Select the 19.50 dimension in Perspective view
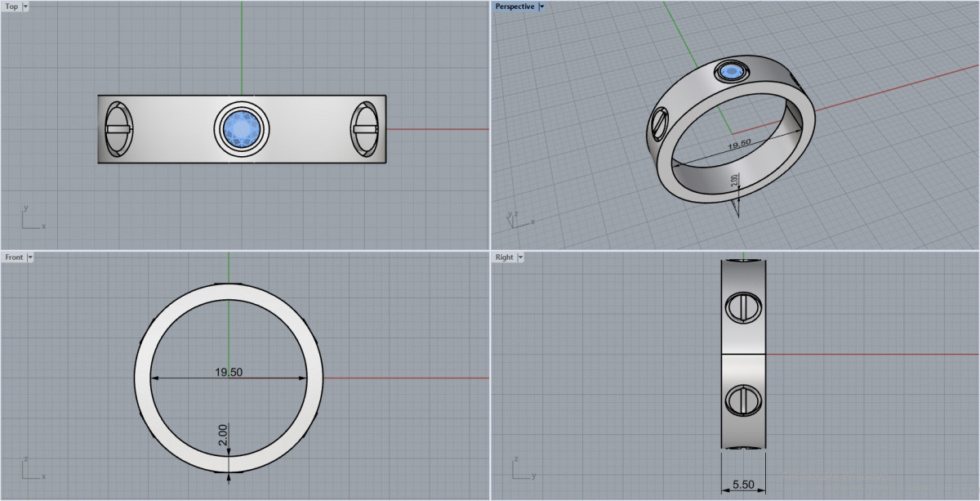980x501 pixels. 738,145
